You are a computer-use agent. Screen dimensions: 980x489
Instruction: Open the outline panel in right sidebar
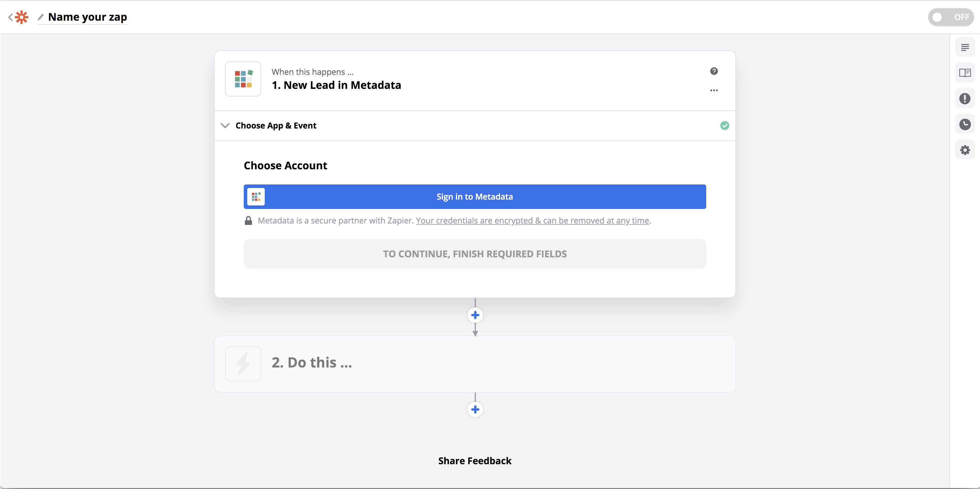965,48
